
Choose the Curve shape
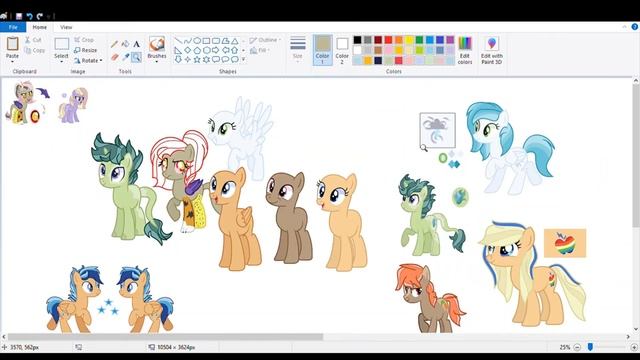click(187, 41)
